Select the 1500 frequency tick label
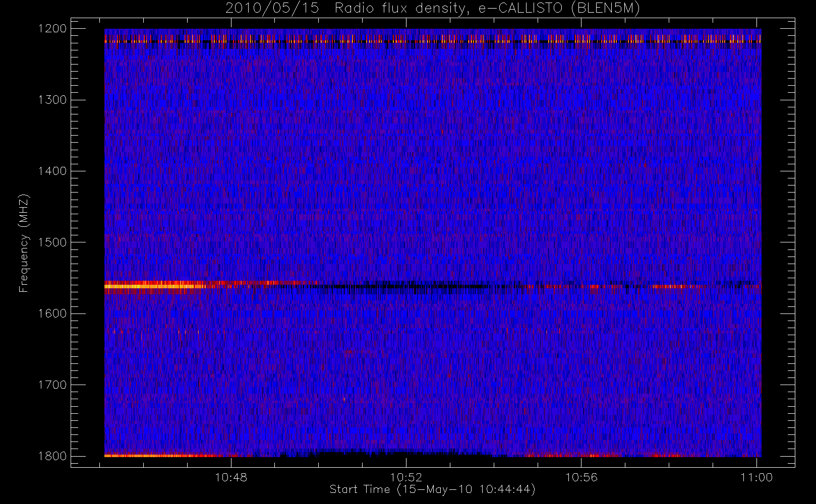This screenshot has height=504, width=816. click(x=52, y=242)
